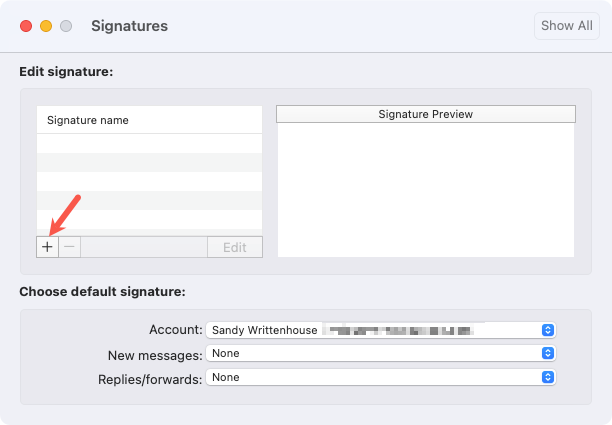Open the Account dropdown

coord(380,330)
